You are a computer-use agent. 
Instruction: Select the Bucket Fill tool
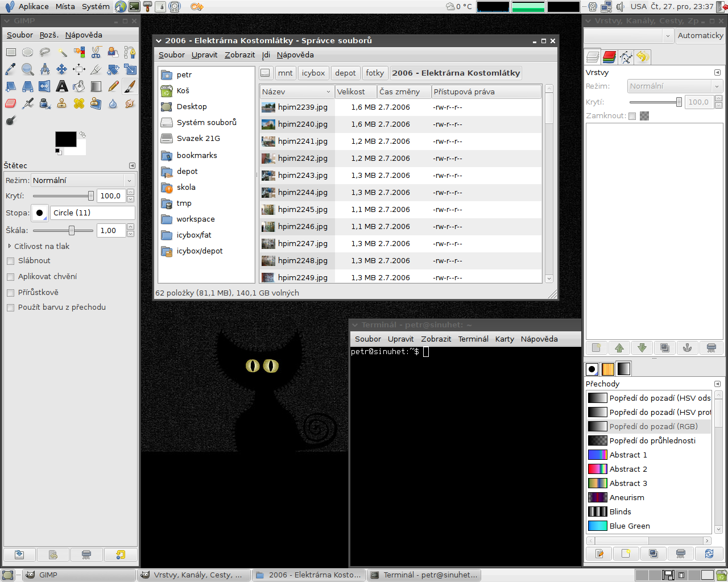[79, 86]
